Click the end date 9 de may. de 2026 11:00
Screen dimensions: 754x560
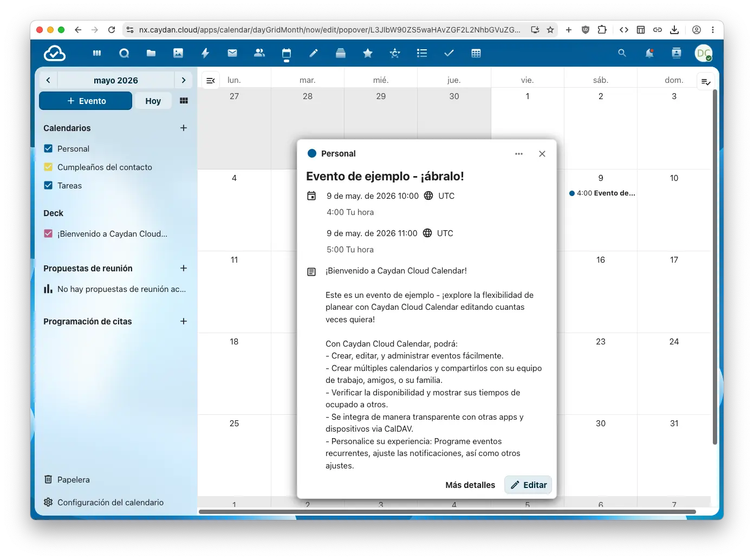372,233
